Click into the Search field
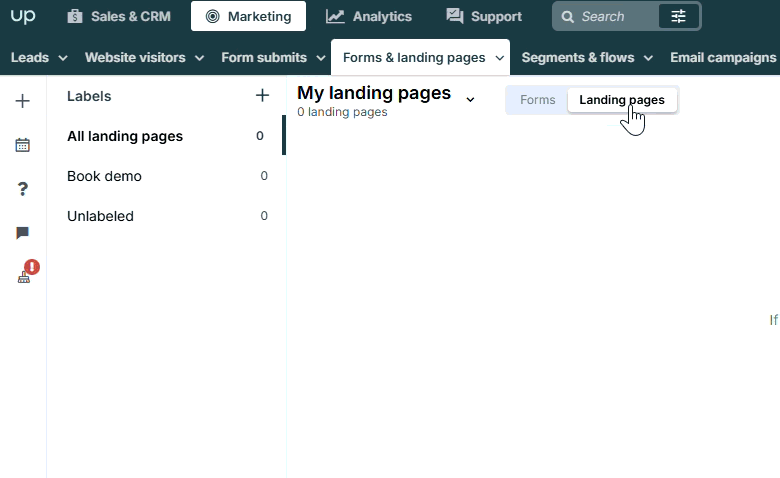Viewport: 780px width, 478px height. pos(605,16)
